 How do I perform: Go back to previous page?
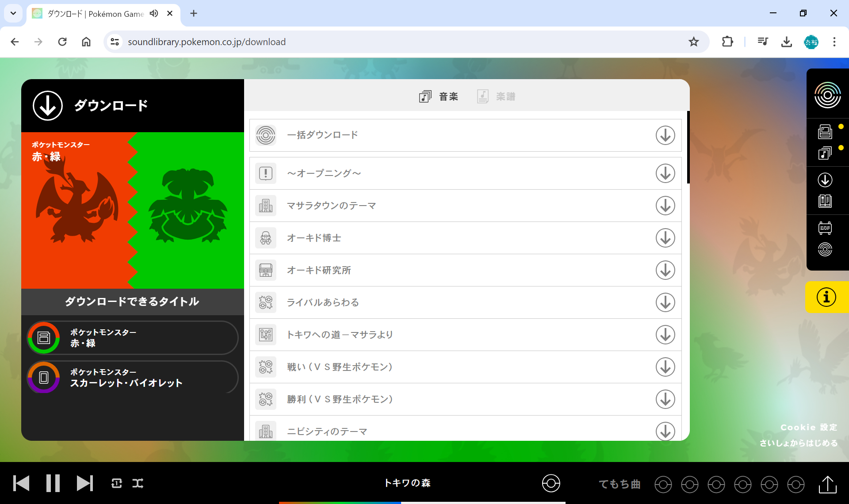pyautogui.click(x=15, y=42)
